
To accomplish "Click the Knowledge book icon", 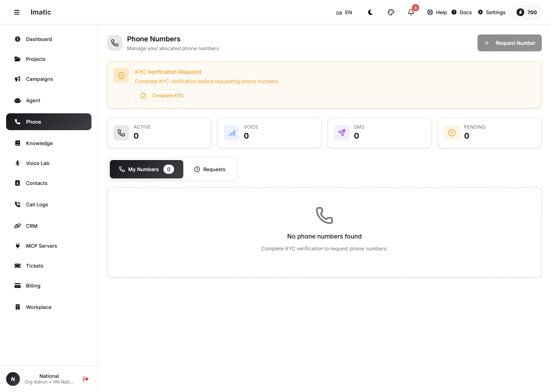I will point(18,143).
